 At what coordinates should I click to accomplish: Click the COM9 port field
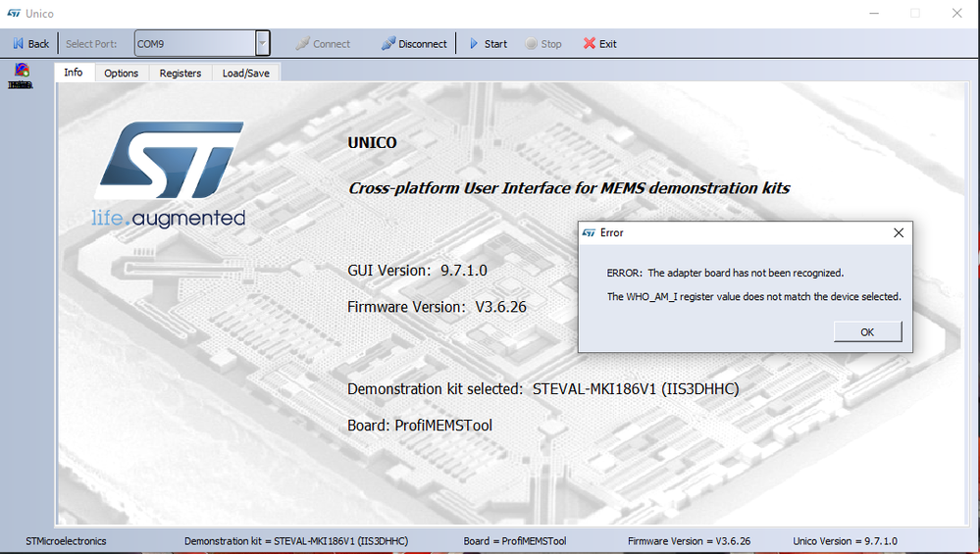click(195, 44)
